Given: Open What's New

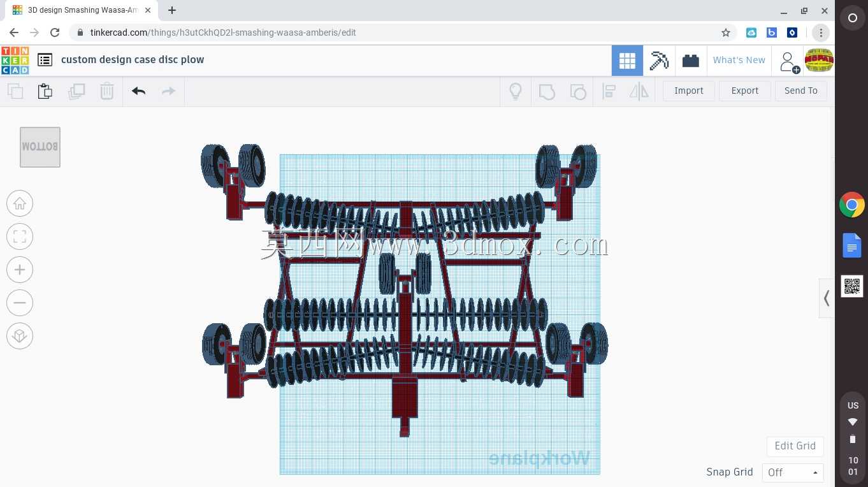Looking at the screenshot, I should [739, 60].
